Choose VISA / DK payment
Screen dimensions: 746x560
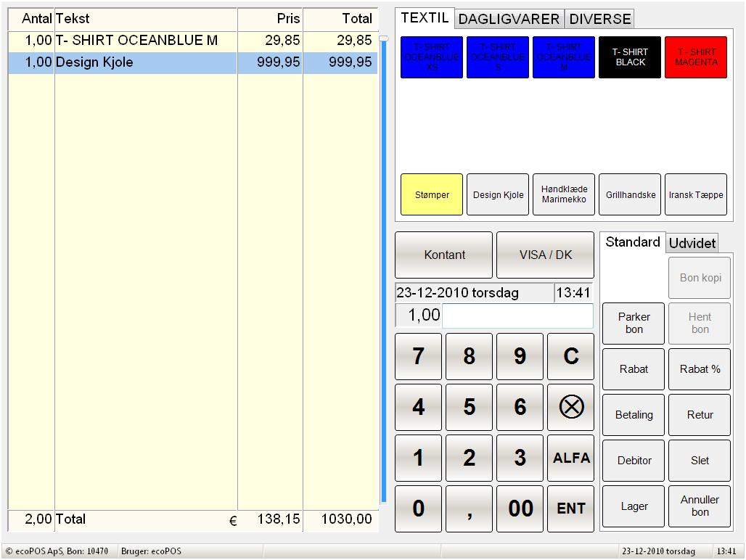[545, 255]
